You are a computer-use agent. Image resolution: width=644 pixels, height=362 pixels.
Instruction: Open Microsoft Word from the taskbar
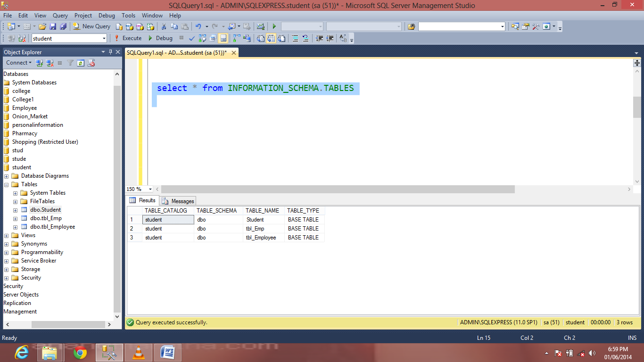click(x=168, y=353)
